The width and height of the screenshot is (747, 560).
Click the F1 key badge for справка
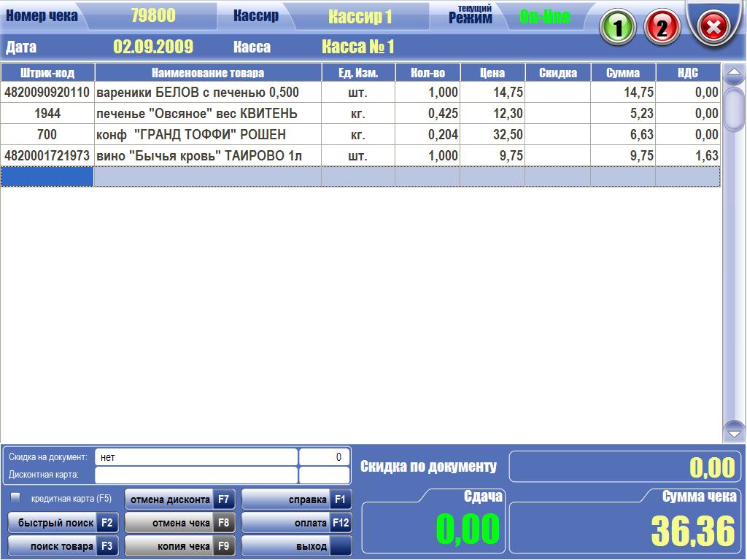[x=341, y=499]
